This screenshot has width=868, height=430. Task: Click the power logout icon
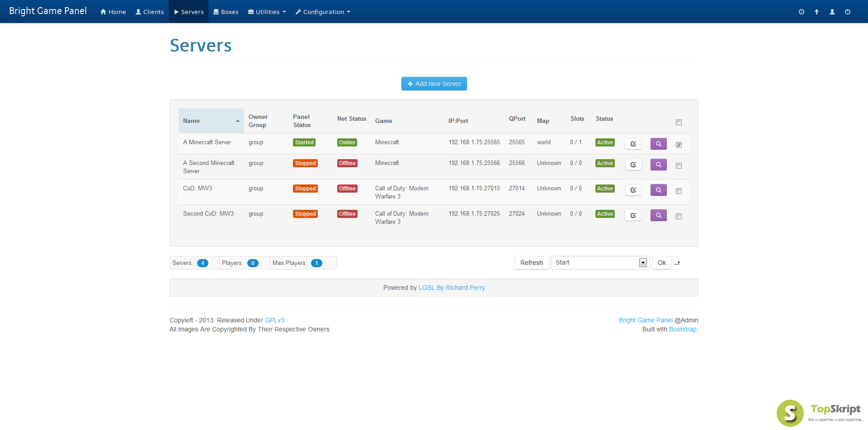[848, 12]
